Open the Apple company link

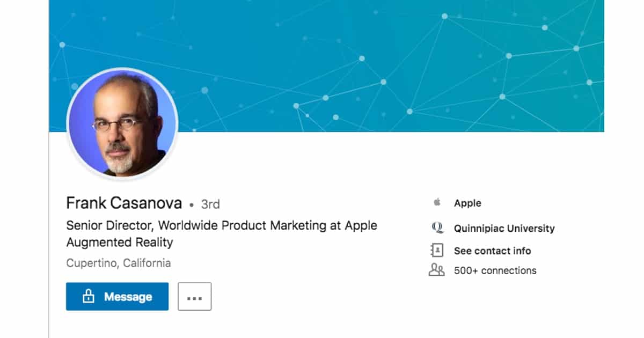pos(467,203)
